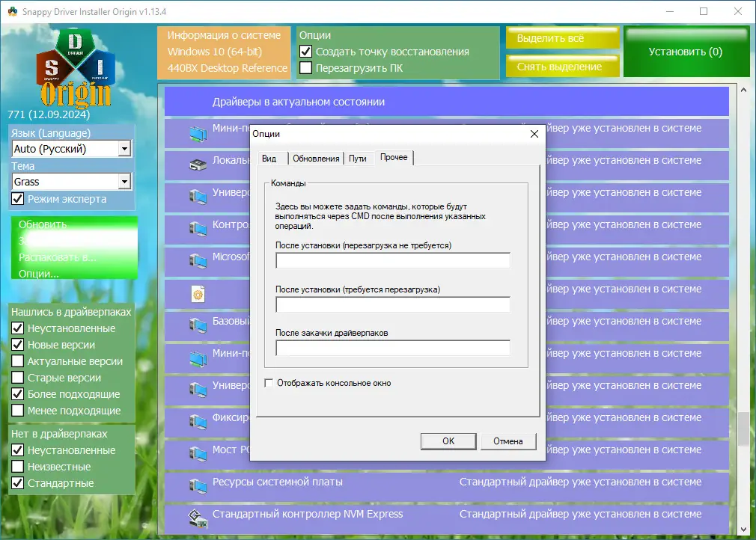
Task: Select the Прочее tab
Action: tap(394, 158)
